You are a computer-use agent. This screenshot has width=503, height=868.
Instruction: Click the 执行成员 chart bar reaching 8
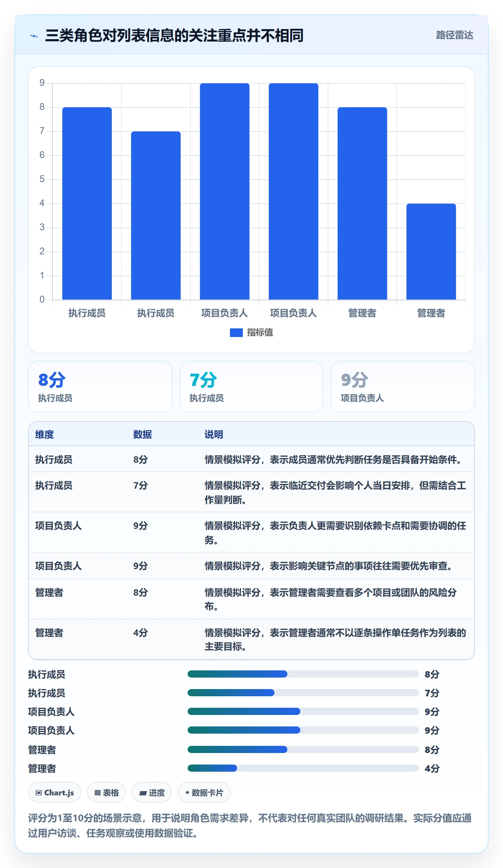click(x=87, y=203)
